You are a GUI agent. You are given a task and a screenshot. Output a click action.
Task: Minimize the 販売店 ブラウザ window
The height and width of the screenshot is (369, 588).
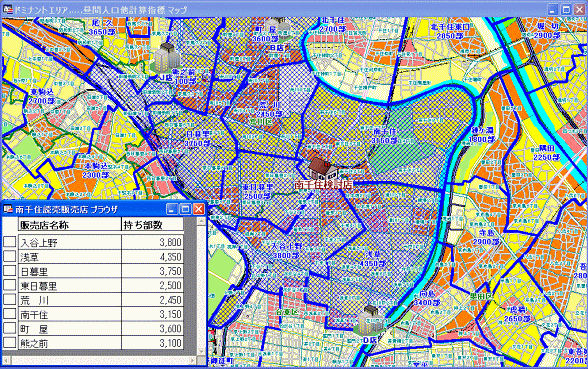172,209
